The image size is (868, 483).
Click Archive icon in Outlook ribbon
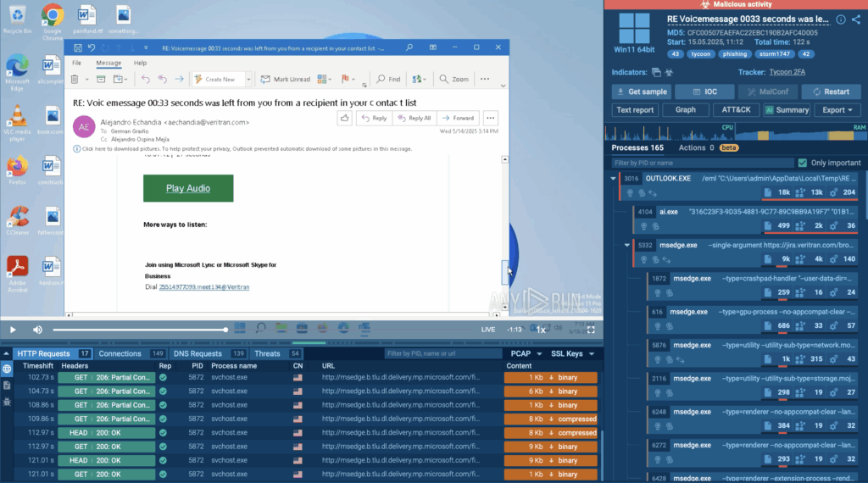[101, 79]
